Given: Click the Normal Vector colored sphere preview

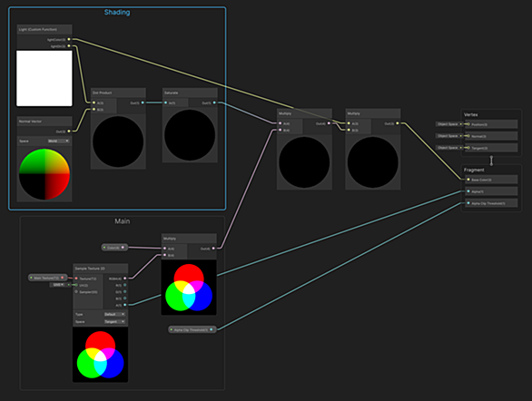Looking at the screenshot, I should point(44,174).
